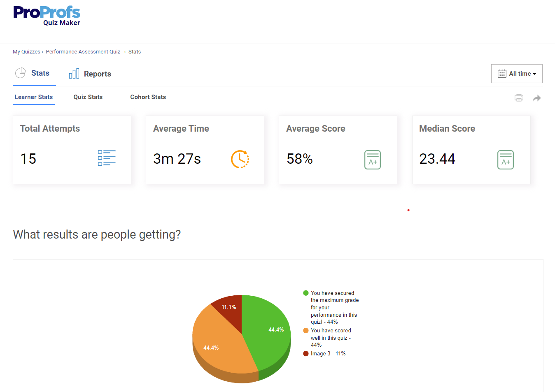Click the ProProfs Quiz Maker logo

tap(47, 14)
